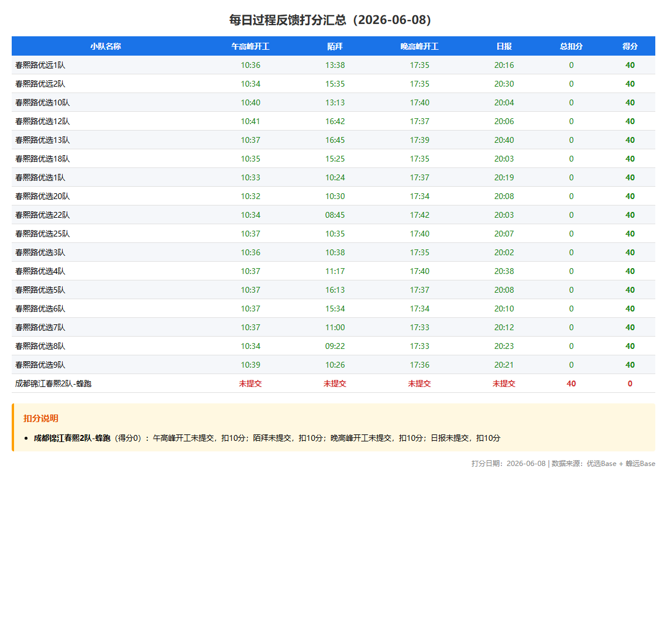
Task: Click 13:38 陌拜 time of 优远1队
Action: tap(335, 65)
